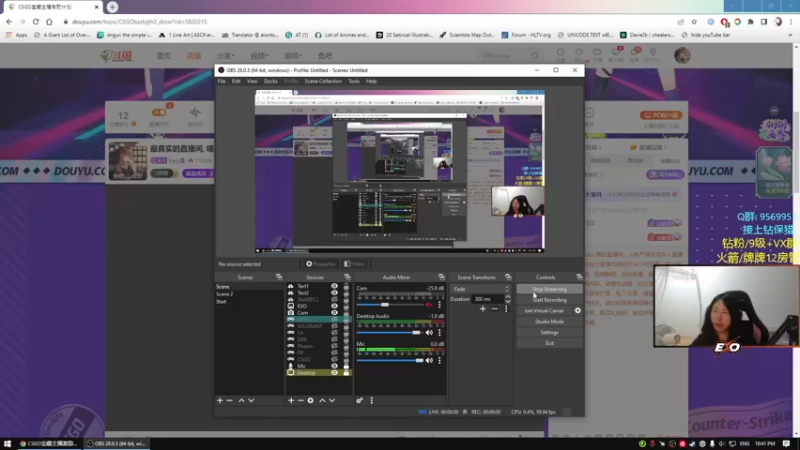Move scene up in the Scenes panel

tap(241, 401)
